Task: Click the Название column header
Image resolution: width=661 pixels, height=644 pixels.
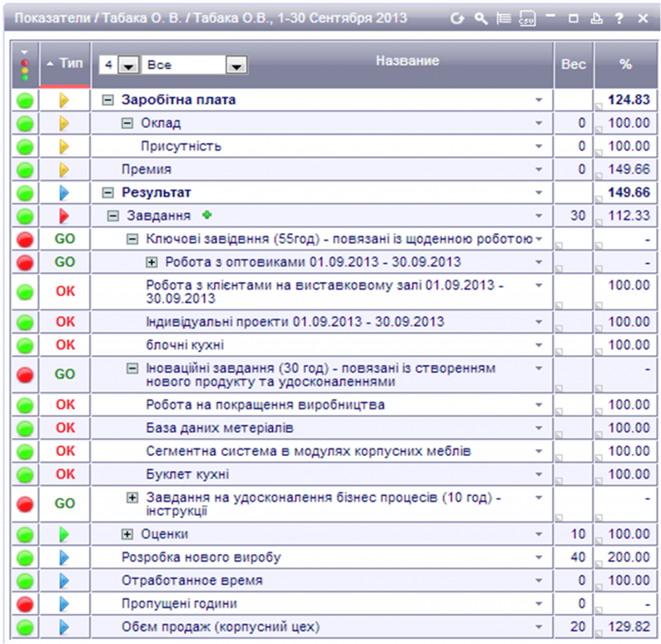Action: 407,61
